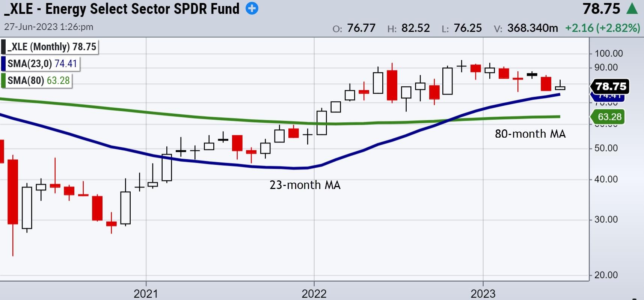The width and height of the screenshot is (644, 300).
Task: Click the 100.00 price axis label
Action: [x=609, y=54]
